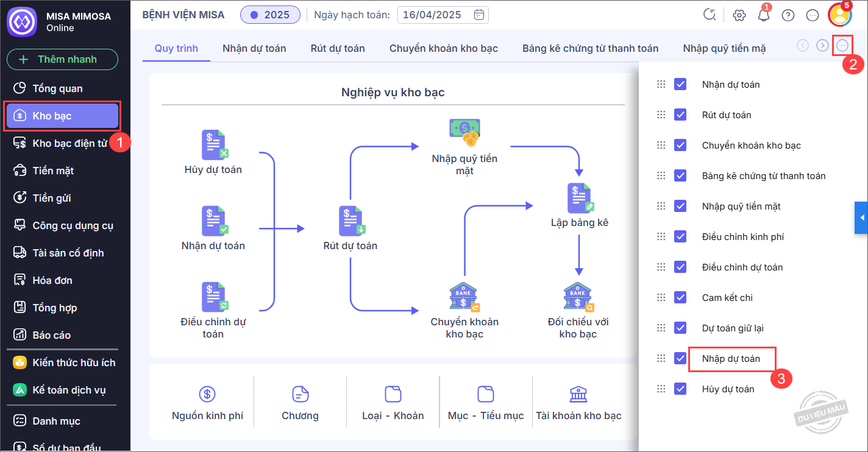Open the 2025 fiscal year selector
The width and height of the screenshot is (868, 452).
tap(270, 15)
